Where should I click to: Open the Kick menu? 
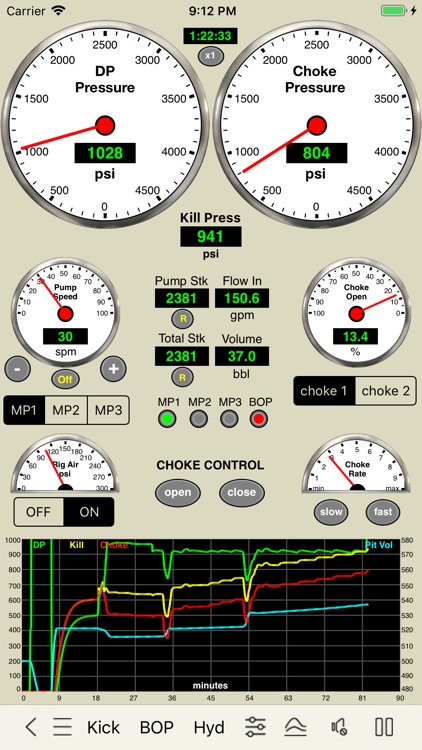point(103,728)
